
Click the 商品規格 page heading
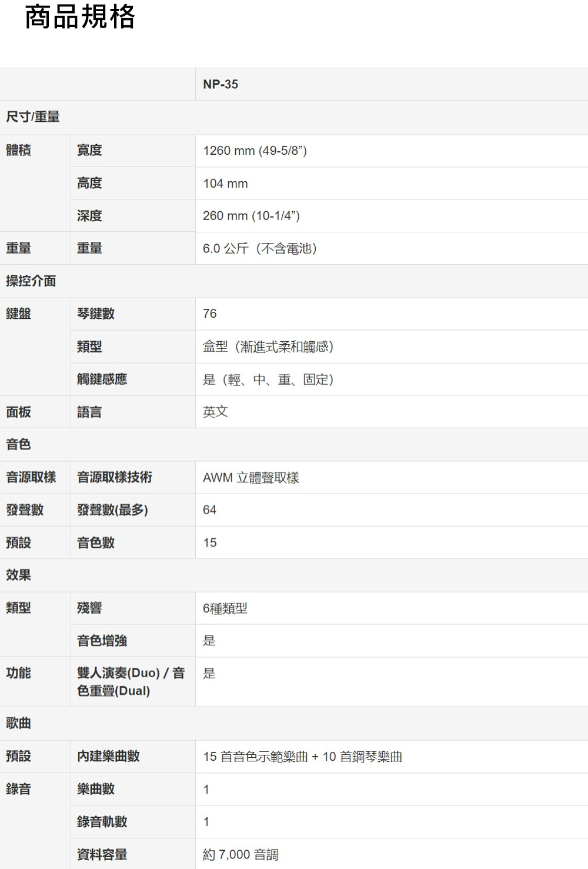click(80, 16)
